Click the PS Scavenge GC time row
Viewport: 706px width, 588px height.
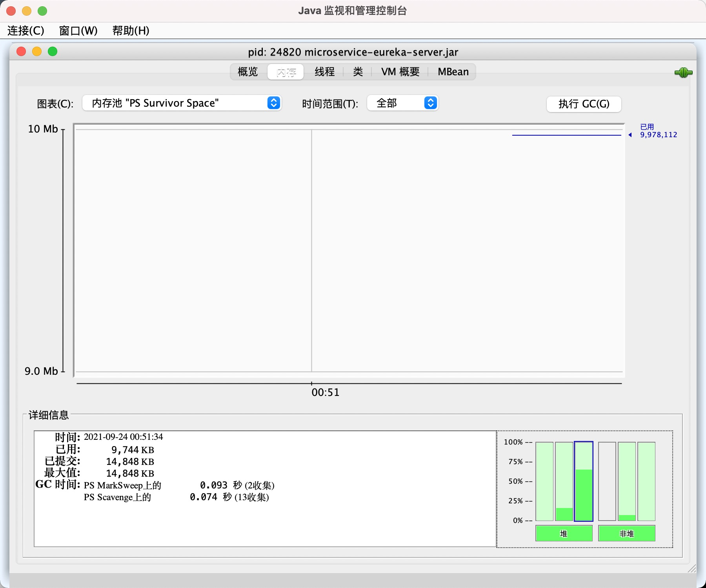176,497
